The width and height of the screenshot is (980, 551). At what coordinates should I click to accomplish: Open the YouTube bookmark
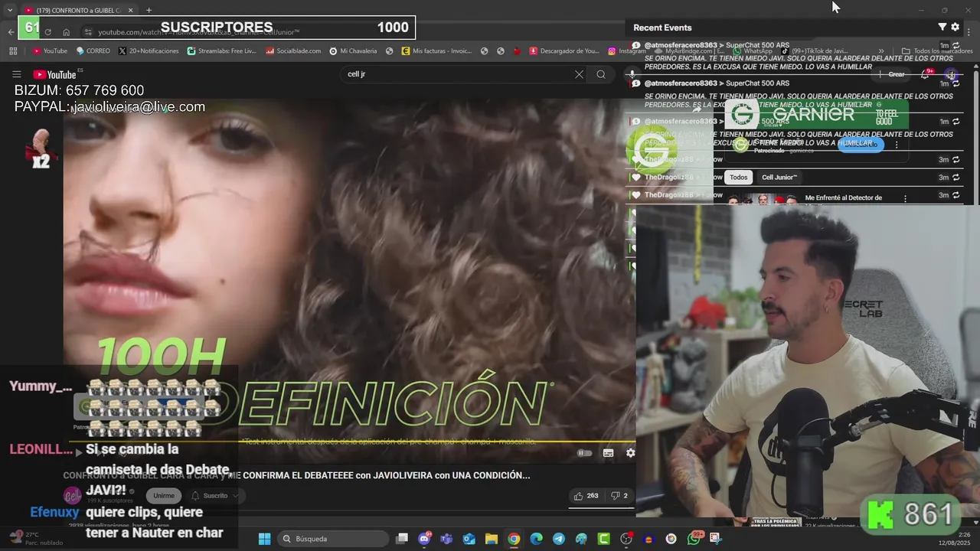tap(50, 51)
